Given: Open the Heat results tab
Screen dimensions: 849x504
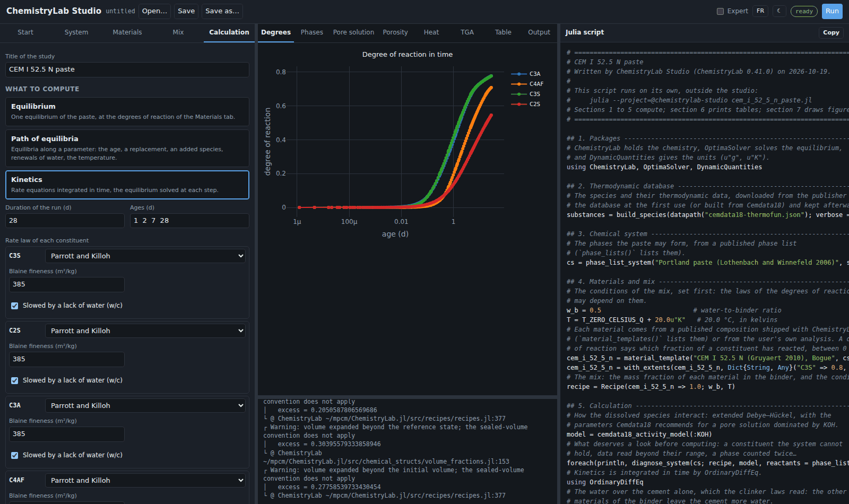Looking at the screenshot, I should pyautogui.click(x=431, y=32).
